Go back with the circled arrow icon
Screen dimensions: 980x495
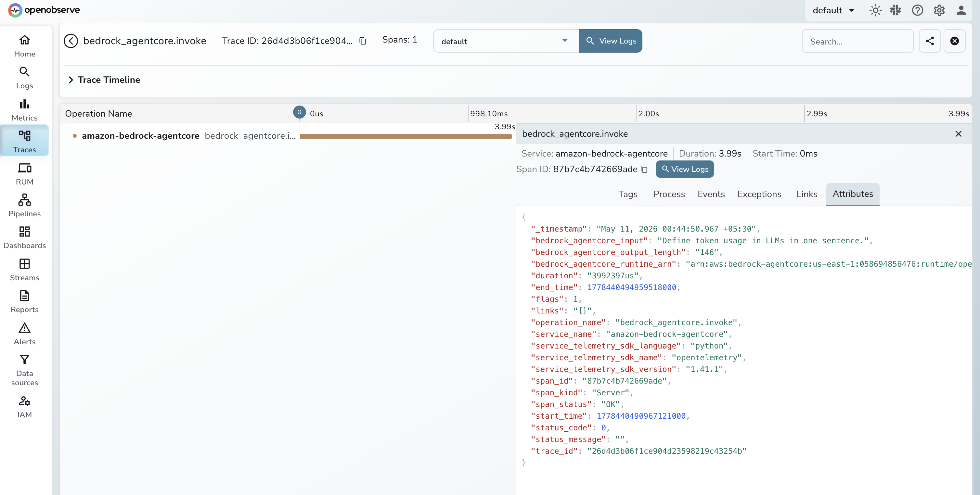(x=71, y=41)
